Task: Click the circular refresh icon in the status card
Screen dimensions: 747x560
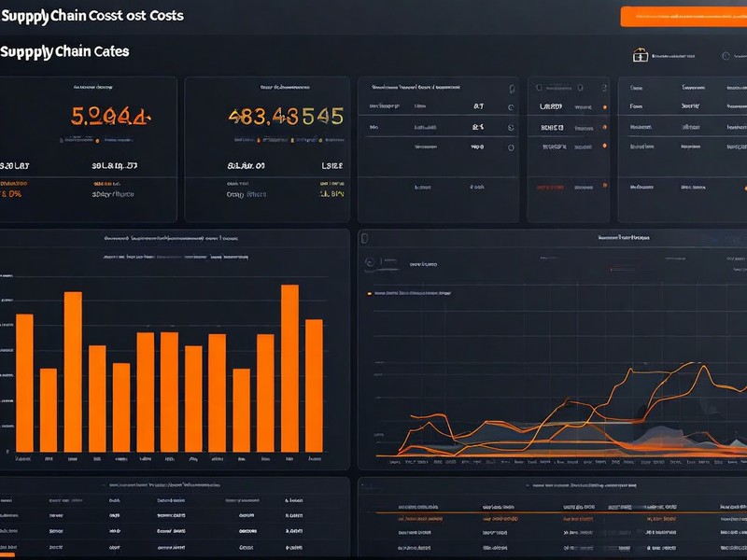Action: (x=605, y=86)
